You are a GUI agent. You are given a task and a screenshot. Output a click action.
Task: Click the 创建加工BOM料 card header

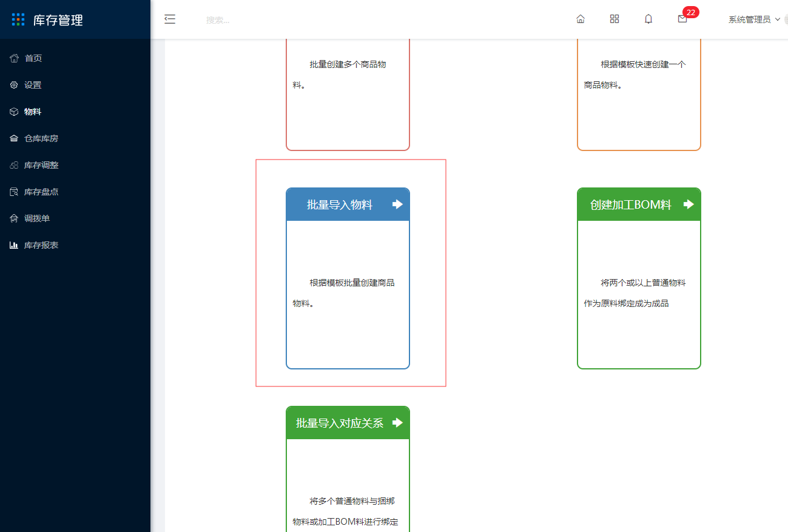pyautogui.click(x=639, y=204)
